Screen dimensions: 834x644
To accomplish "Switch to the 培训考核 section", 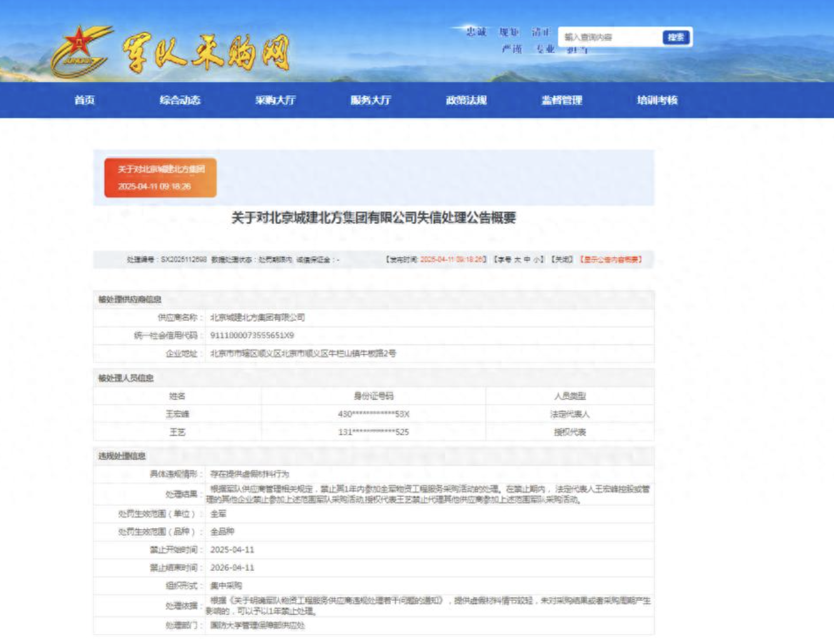I will [657, 100].
